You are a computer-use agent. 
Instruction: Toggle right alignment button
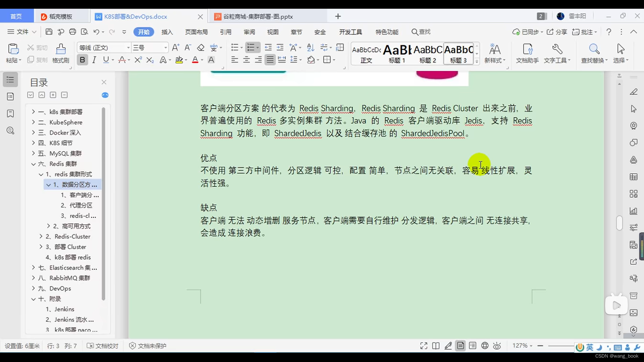point(258,60)
